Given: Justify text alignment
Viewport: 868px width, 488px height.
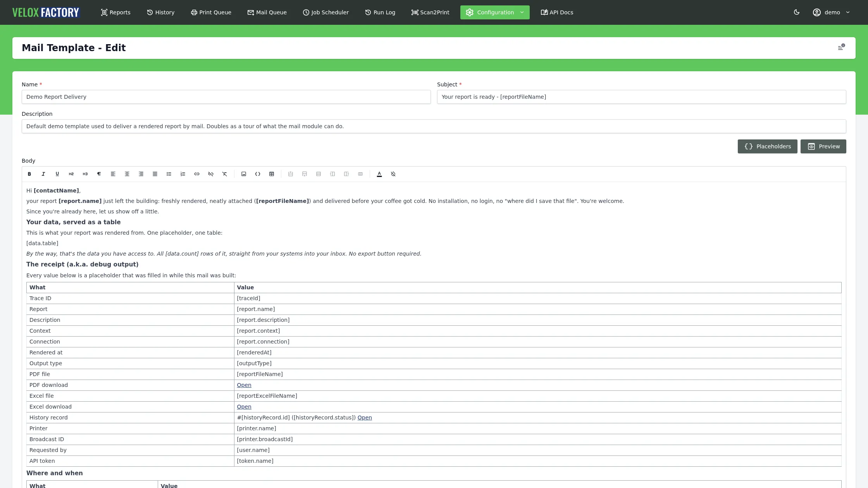Looking at the screenshot, I should [155, 174].
